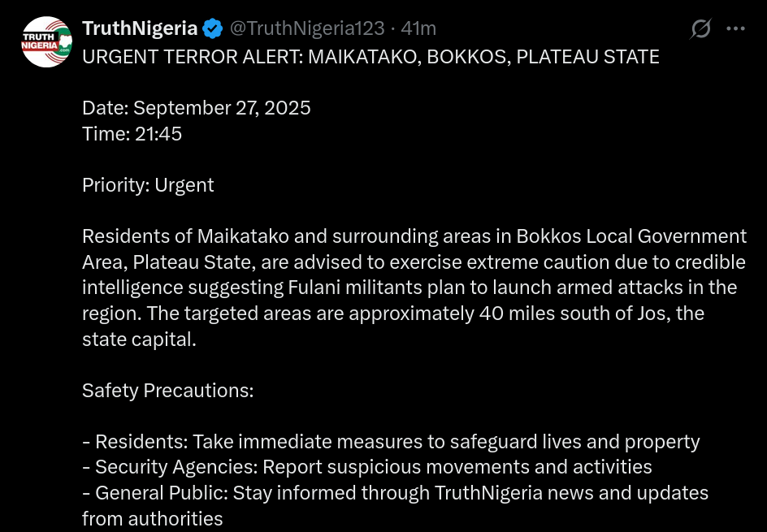Click the URGENT TERROR ALERT headline line
767x532 pixels.
tap(370, 58)
